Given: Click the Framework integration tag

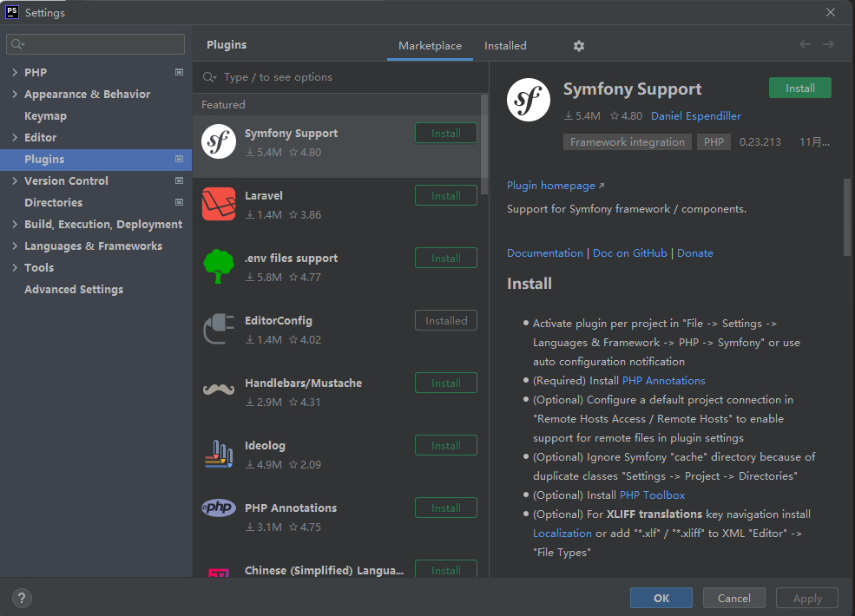Looking at the screenshot, I should (x=627, y=141).
